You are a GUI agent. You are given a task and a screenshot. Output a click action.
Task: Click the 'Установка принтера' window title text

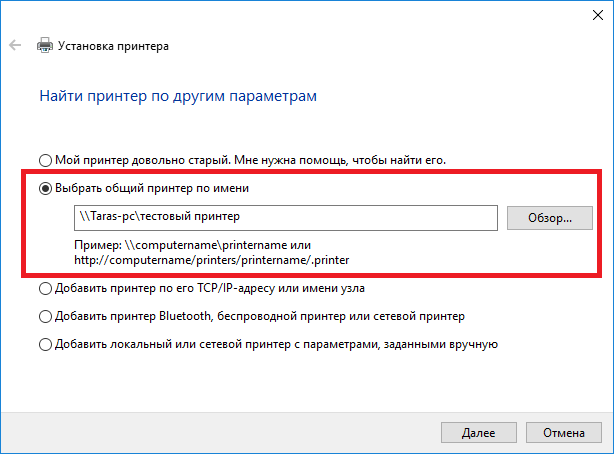coord(113,46)
